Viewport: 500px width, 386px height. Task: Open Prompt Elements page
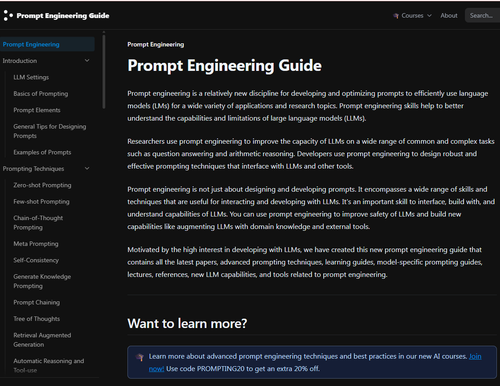coord(37,110)
